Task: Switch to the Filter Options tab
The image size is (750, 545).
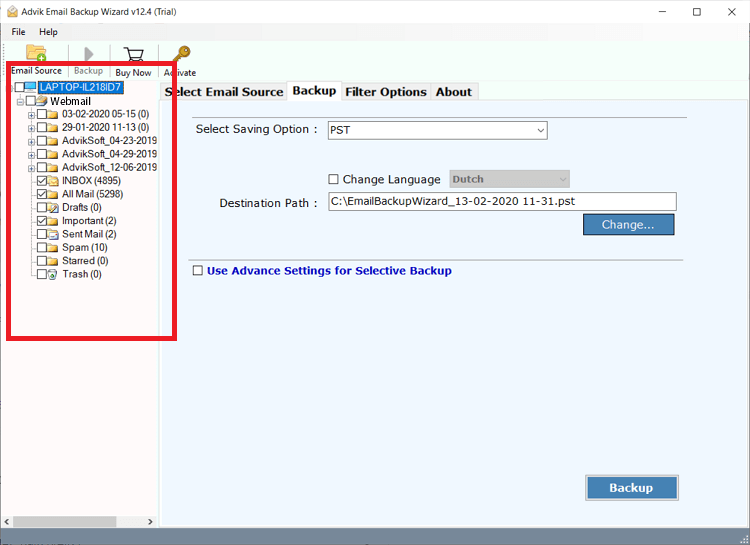Action: (x=386, y=92)
